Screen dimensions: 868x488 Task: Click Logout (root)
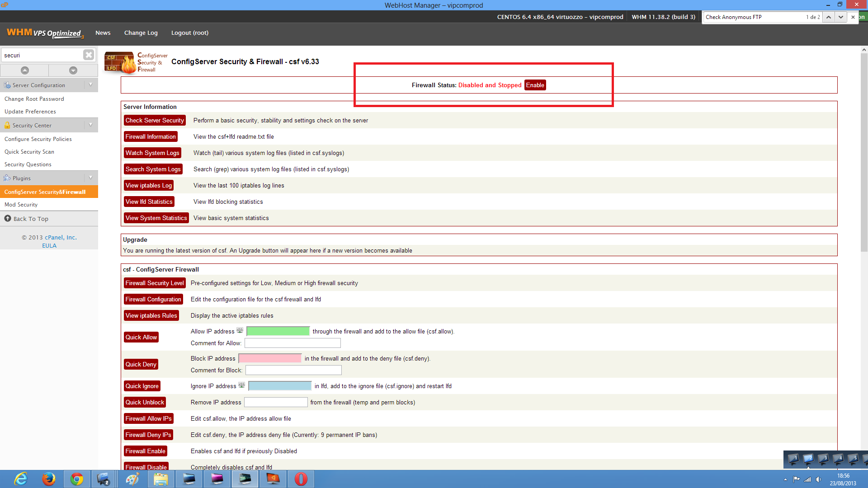pyautogui.click(x=190, y=33)
